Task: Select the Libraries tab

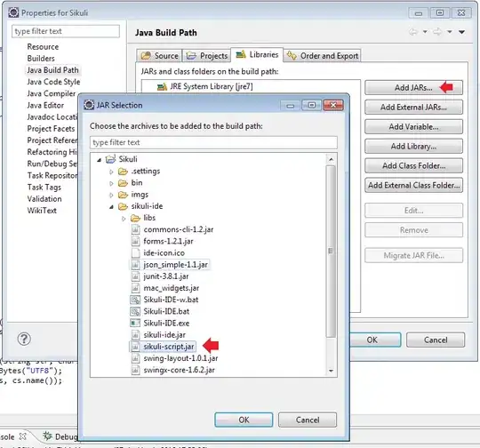Action: pyautogui.click(x=257, y=54)
